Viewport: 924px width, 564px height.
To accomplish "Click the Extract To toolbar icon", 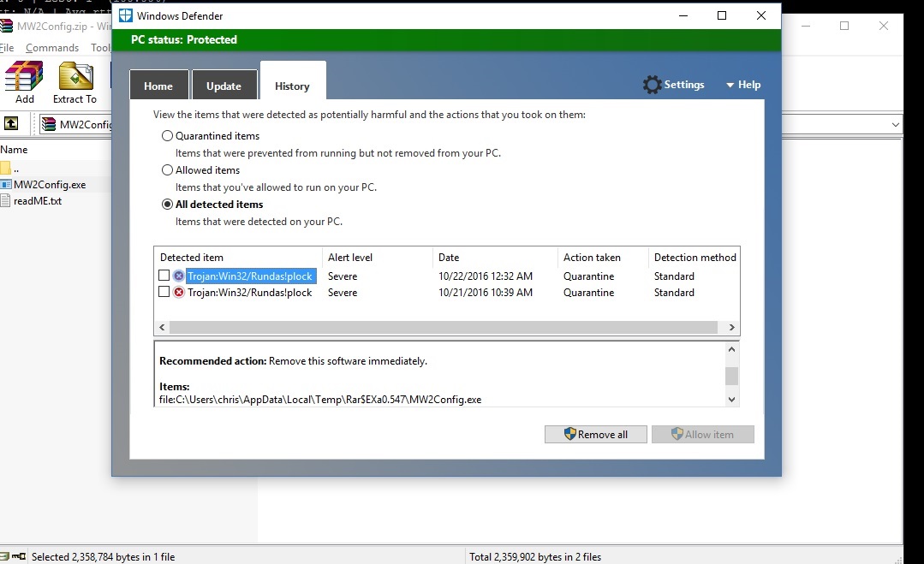I will [x=75, y=77].
